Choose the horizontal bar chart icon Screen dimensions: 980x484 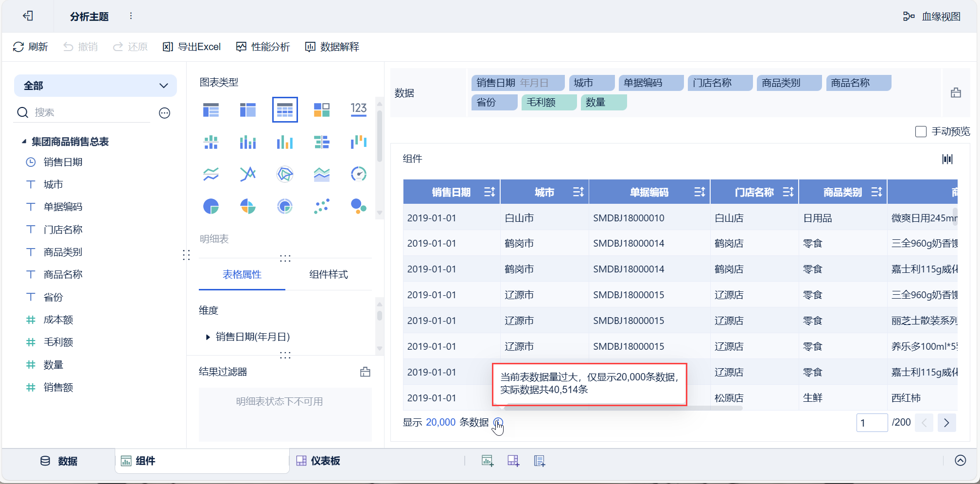[322, 142]
